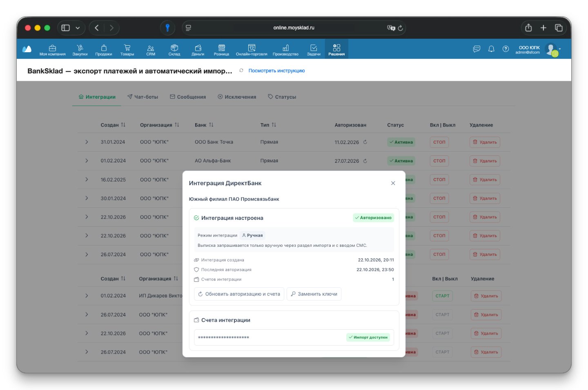Expand the ИП Дикарев row
588x390 pixels.
(87, 296)
